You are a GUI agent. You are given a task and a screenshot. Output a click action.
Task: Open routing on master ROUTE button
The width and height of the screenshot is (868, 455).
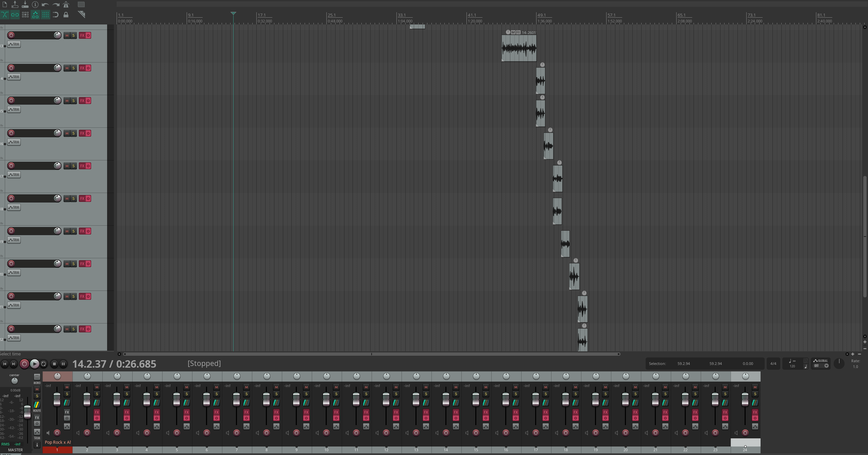coord(37,405)
